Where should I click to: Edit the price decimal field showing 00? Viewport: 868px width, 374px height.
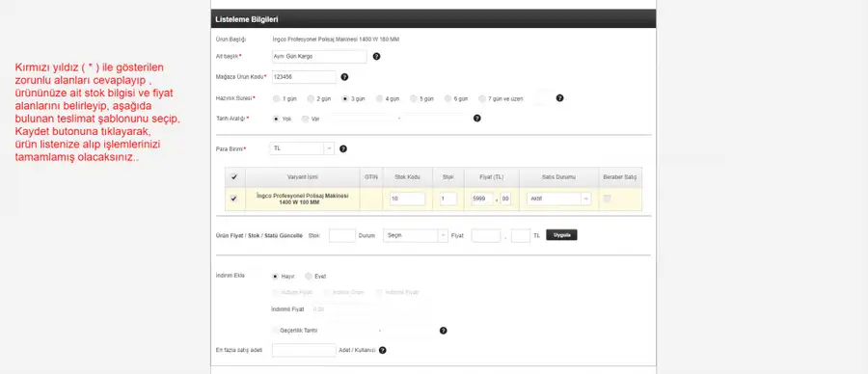[x=505, y=200]
